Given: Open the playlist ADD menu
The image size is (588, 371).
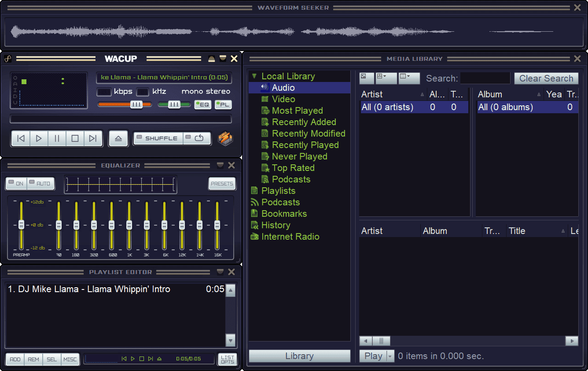Looking at the screenshot, I should click(15, 359).
